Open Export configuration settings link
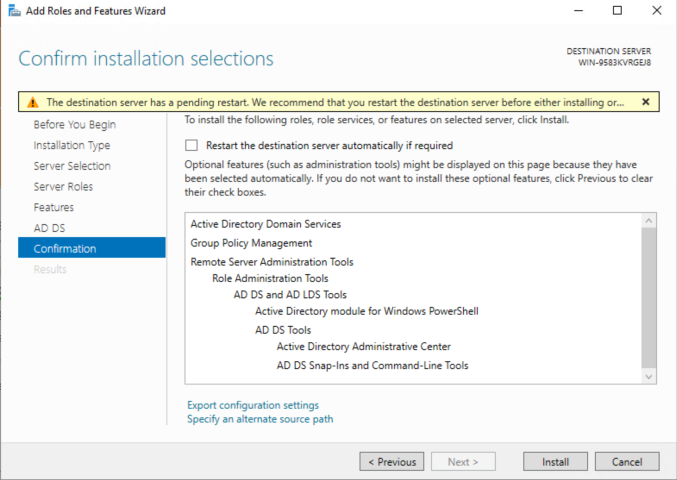Screen dimensions: 677x480 pos(253,405)
